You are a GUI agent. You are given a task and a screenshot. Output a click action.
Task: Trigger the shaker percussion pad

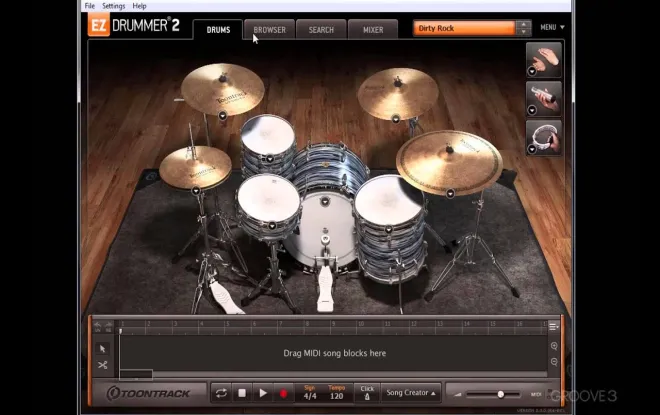pyautogui.click(x=543, y=99)
